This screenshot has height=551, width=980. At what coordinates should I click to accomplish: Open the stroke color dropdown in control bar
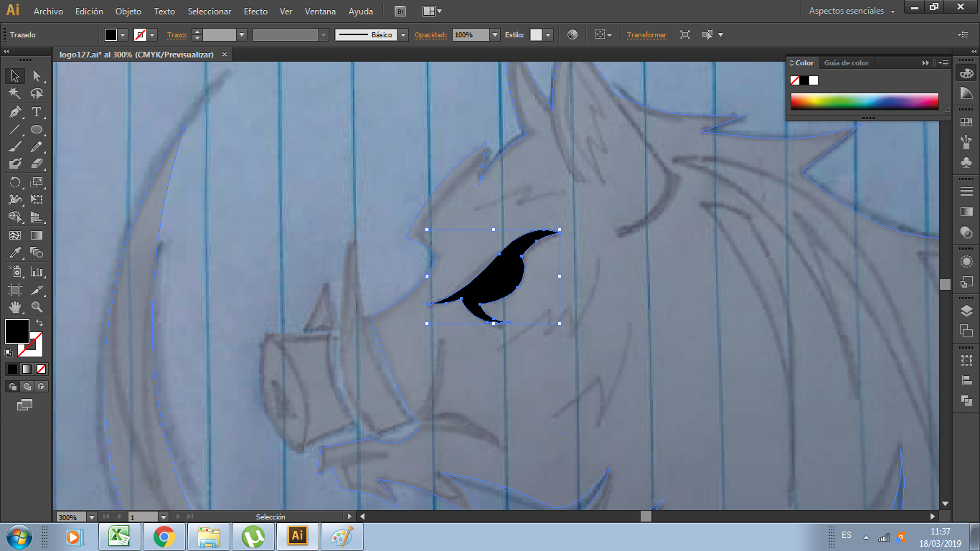153,34
